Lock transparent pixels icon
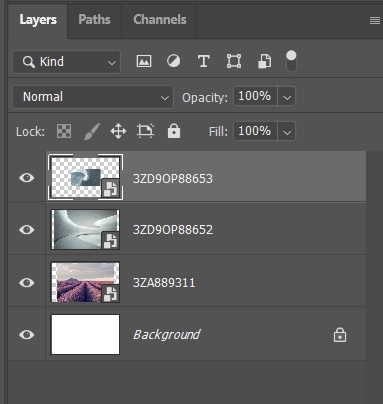This screenshot has height=404, width=383. coord(64,131)
